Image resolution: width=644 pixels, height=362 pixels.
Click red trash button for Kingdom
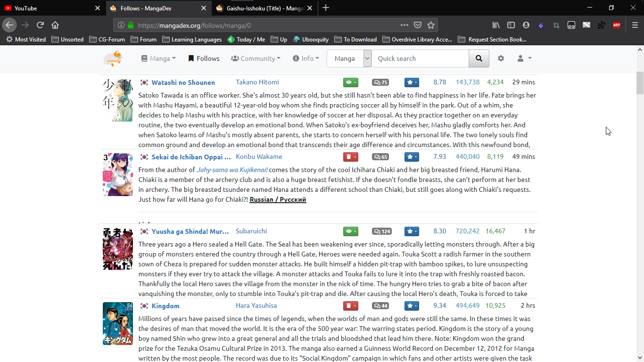pyautogui.click(x=350, y=306)
